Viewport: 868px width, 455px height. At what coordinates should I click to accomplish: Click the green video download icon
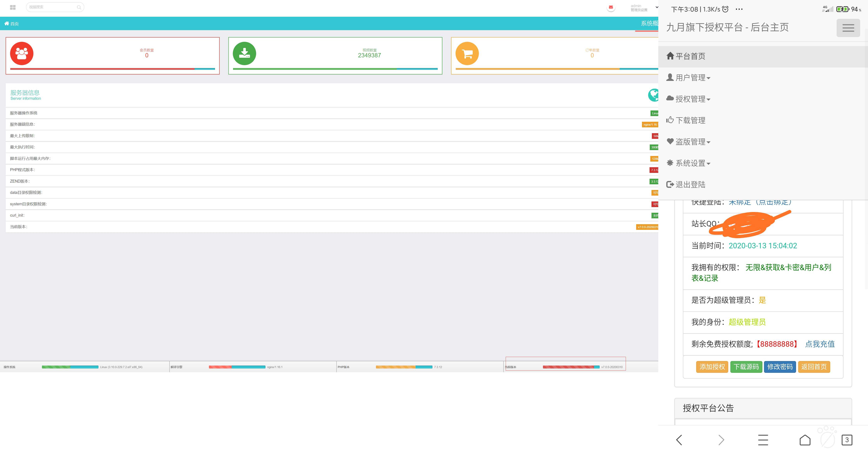[x=244, y=53]
